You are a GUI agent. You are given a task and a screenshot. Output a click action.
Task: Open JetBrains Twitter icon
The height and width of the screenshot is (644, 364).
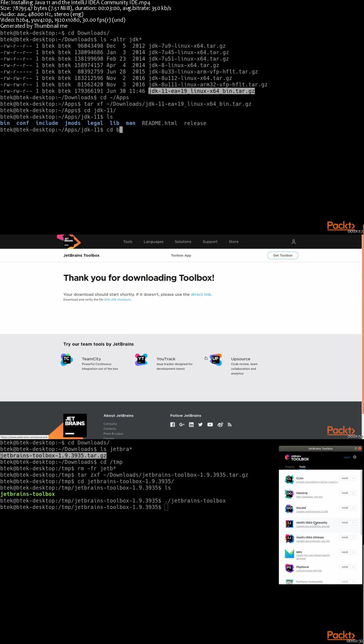tap(200, 425)
